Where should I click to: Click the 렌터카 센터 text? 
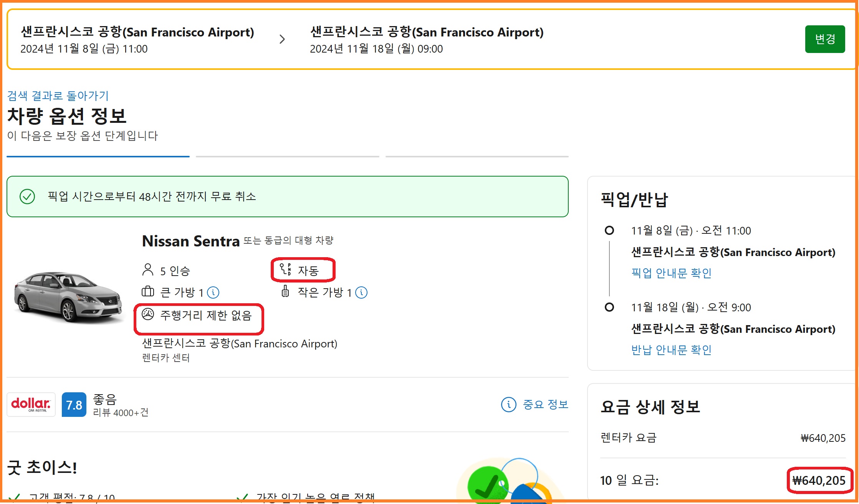(166, 358)
